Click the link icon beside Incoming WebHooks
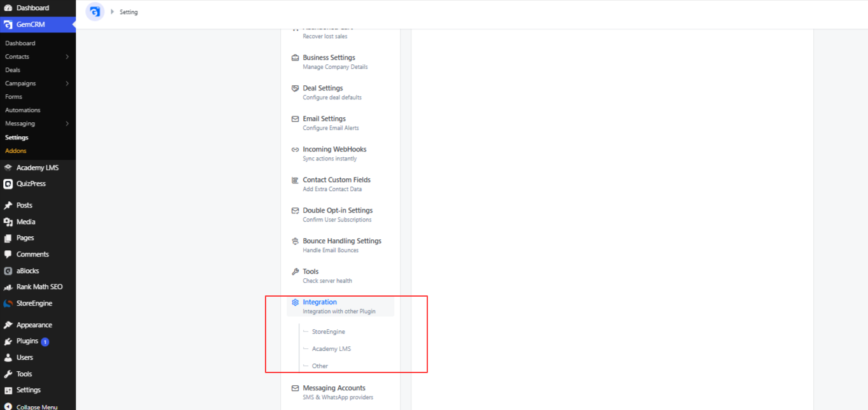The image size is (868, 410). click(x=295, y=150)
